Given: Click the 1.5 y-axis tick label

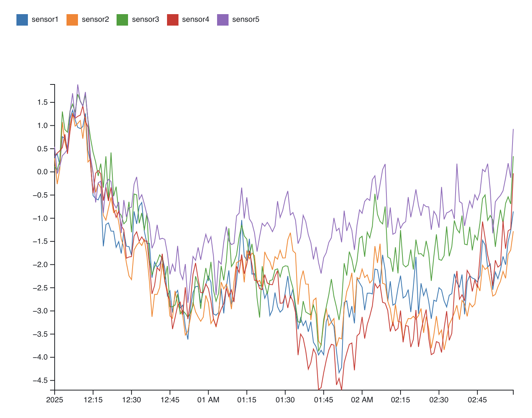Looking at the screenshot, I should 42,102.
